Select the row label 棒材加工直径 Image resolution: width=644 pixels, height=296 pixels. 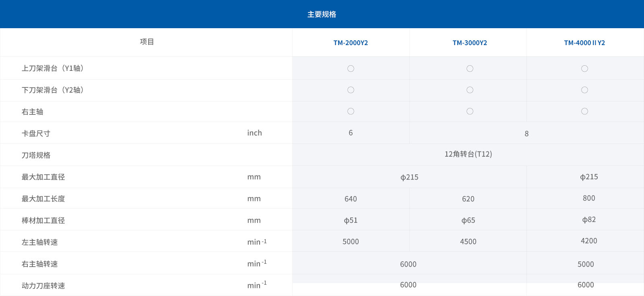(x=43, y=220)
